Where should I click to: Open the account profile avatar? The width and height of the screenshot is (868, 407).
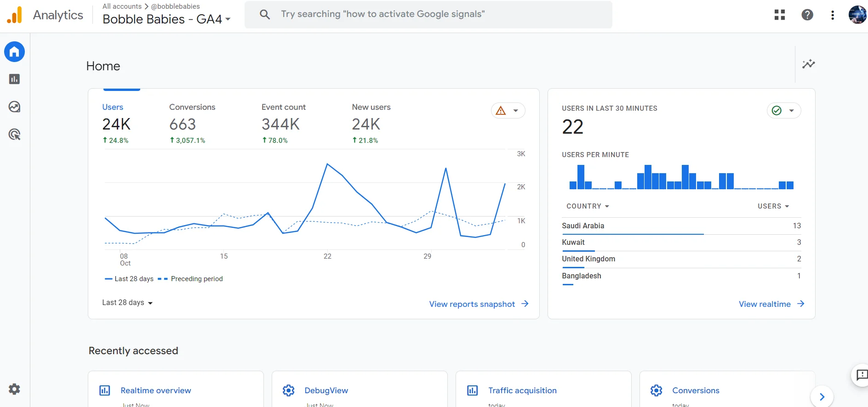857,15
